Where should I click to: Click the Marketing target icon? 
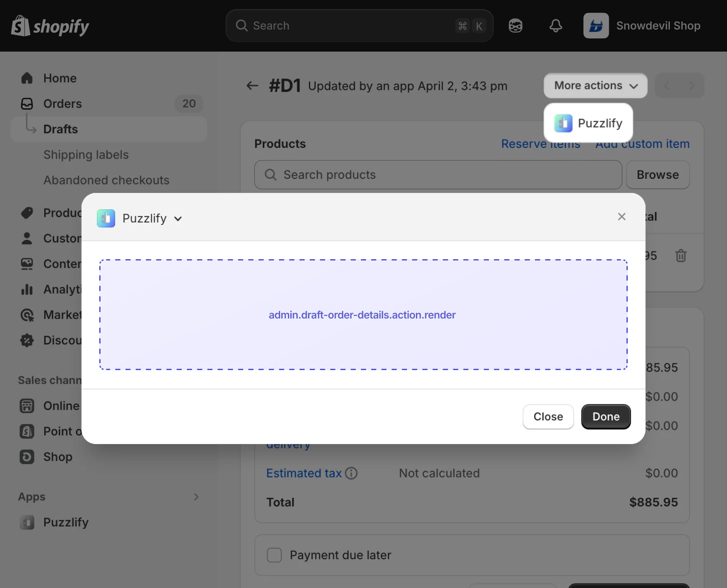[27, 315]
